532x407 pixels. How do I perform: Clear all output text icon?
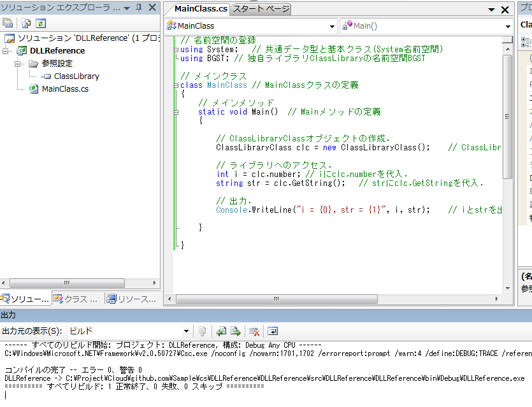click(x=254, y=331)
